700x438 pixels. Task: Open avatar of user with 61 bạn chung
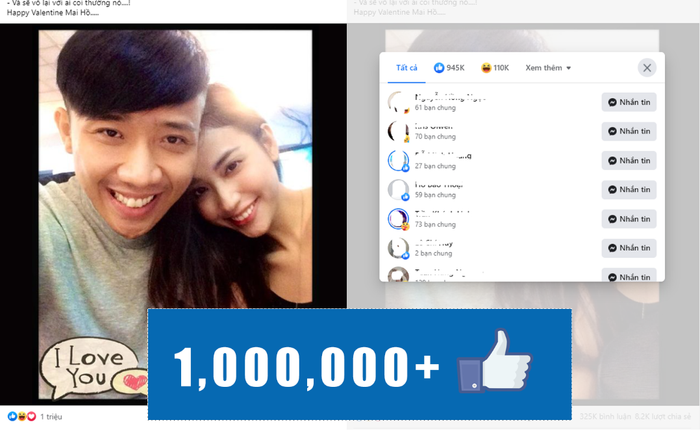[x=398, y=102]
